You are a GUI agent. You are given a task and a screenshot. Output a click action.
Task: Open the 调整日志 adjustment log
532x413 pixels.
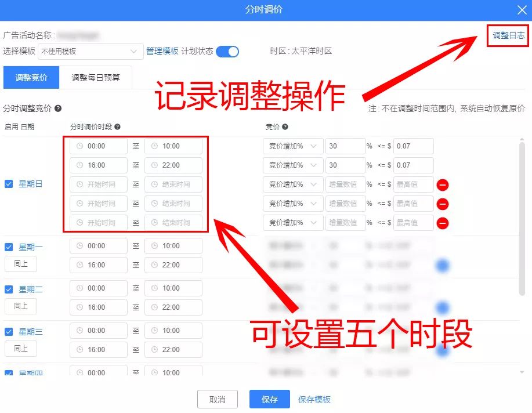(x=508, y=35)
